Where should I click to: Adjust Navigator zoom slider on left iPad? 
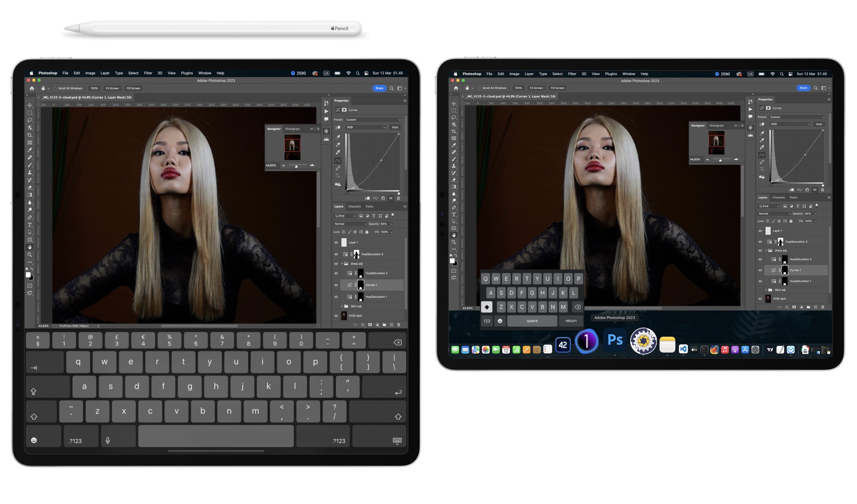pos(296,166)
